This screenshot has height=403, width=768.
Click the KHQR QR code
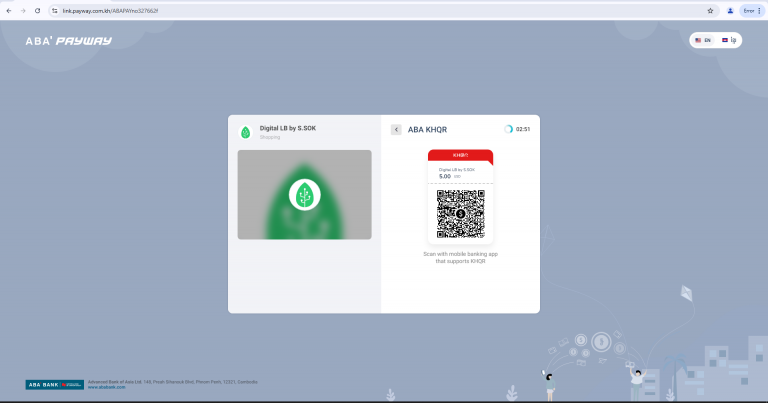pos(460,214)
